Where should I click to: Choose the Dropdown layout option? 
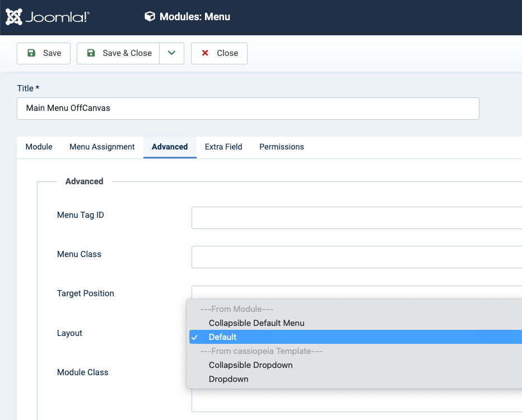[229, 379]
